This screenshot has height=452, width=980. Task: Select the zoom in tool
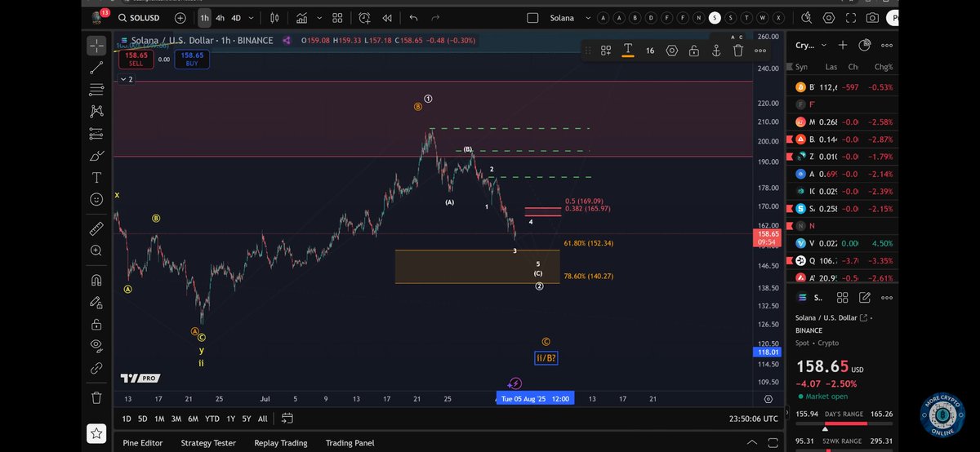(x=96, y=250)
